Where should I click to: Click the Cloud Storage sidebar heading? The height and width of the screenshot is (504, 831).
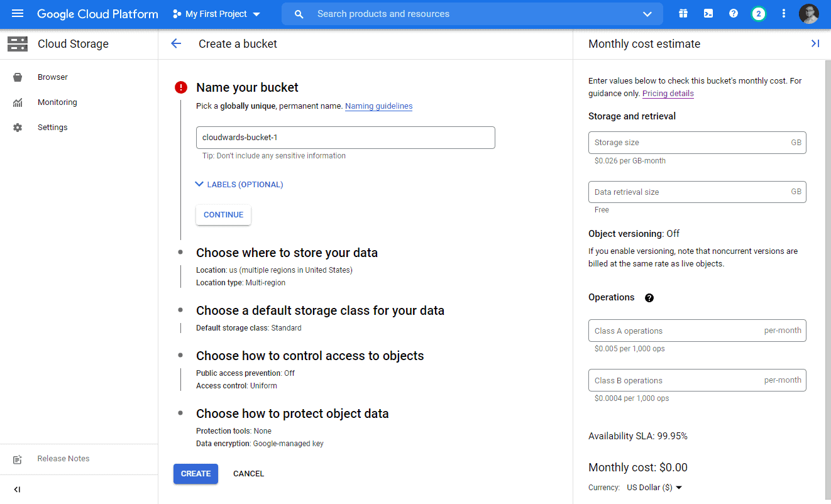click(x=73, y=44)
